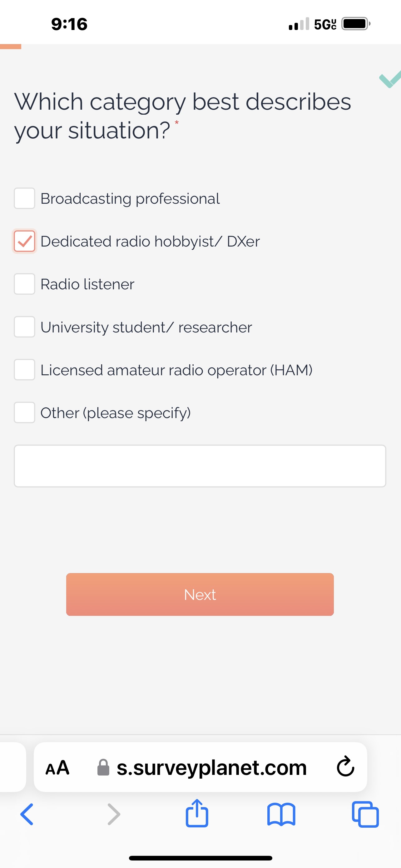This screenshot has width=401, height=868.
Task: Tap the teal checkmark icon
Action: [x=390, y=80]
